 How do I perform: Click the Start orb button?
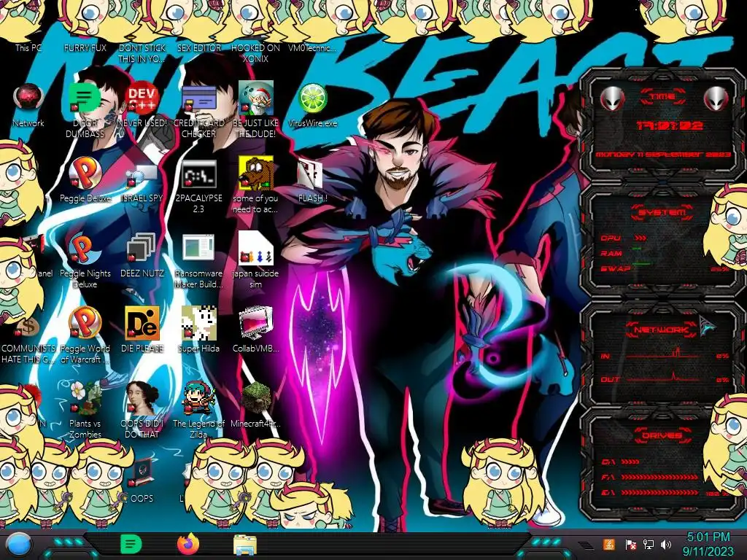18,544
